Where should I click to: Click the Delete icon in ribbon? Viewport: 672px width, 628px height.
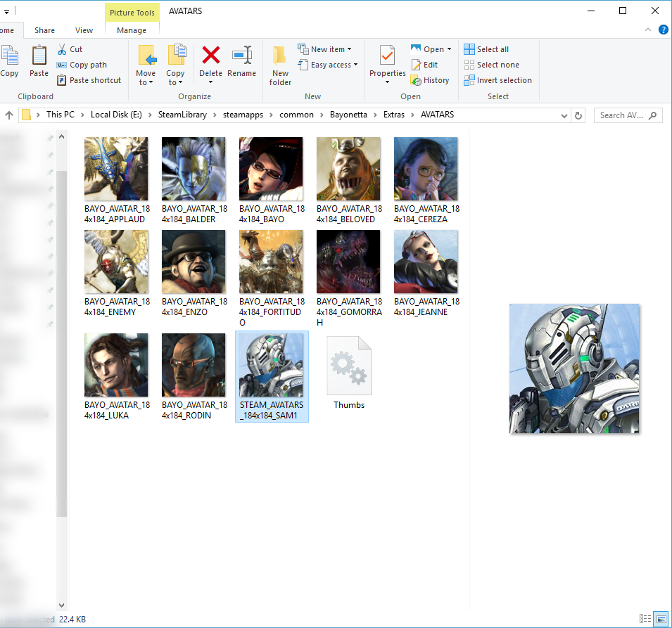[x=210, y=56]
